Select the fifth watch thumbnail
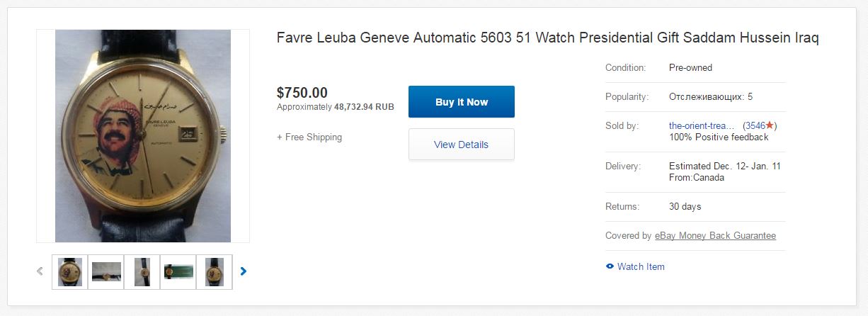 click(215, 272)
